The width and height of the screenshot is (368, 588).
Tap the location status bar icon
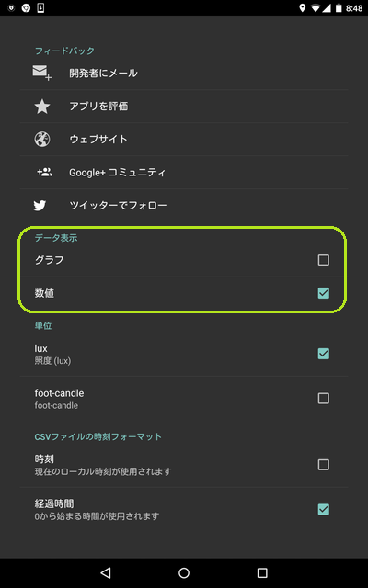pos(302,8)
